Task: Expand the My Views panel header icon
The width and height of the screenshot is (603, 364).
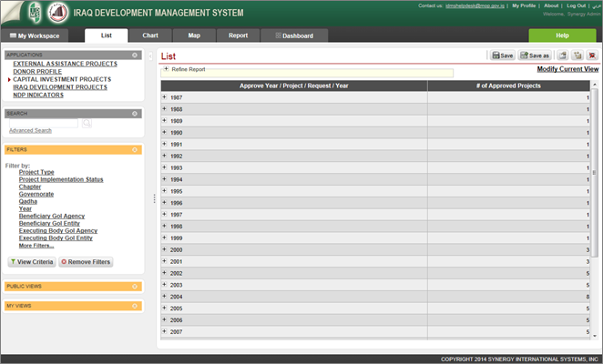Action: 135,306
